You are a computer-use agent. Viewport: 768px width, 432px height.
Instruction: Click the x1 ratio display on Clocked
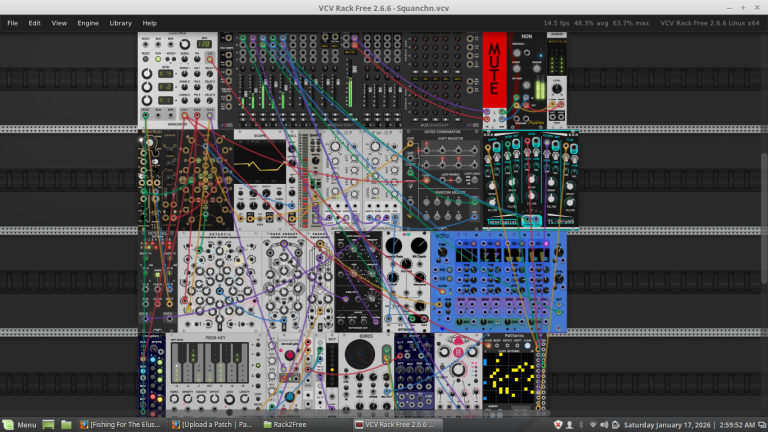[165, 99]
